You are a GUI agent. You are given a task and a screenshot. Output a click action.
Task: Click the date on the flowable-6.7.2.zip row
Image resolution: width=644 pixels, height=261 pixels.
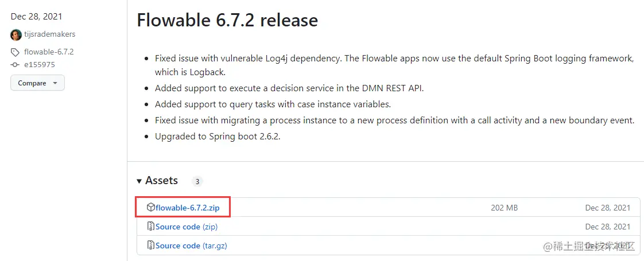pyautogui.click(x=607, y=208)
